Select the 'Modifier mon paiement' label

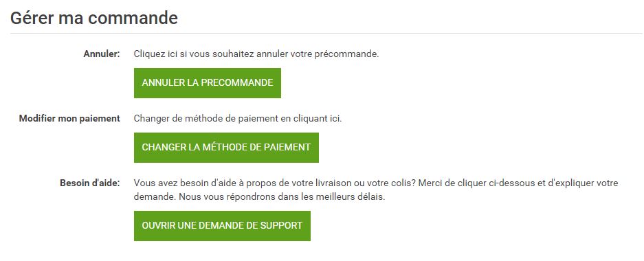click(69, 119)
